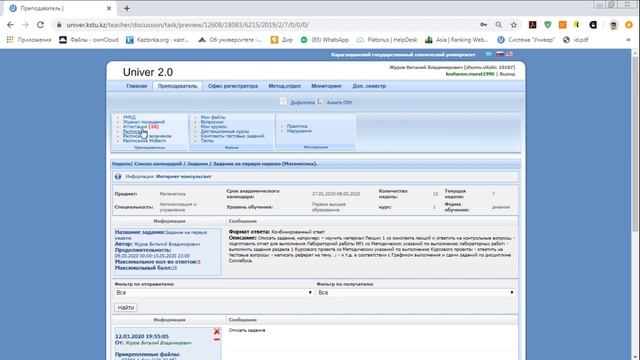Image resolution: width=640 pixels, height=360 pixels.
Task: Open the Практика link
Action: pyautogui.click(x=297, y=126)
